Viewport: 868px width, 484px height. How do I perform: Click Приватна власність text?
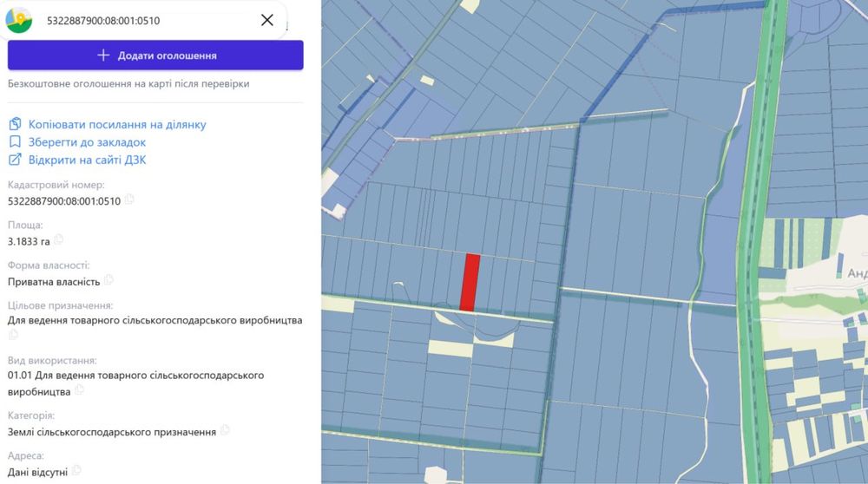click(x=54, y=282)
